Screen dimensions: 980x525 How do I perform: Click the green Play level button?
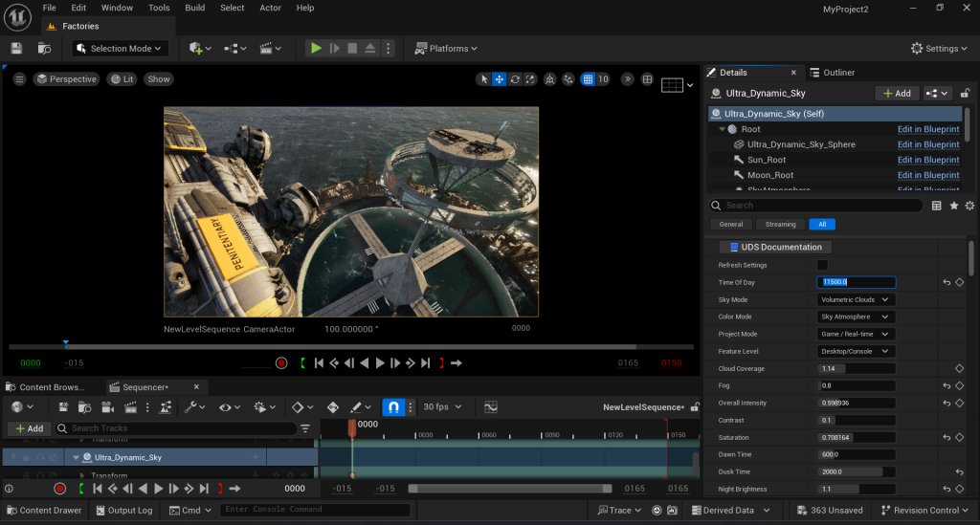click(x=315, y=48)
